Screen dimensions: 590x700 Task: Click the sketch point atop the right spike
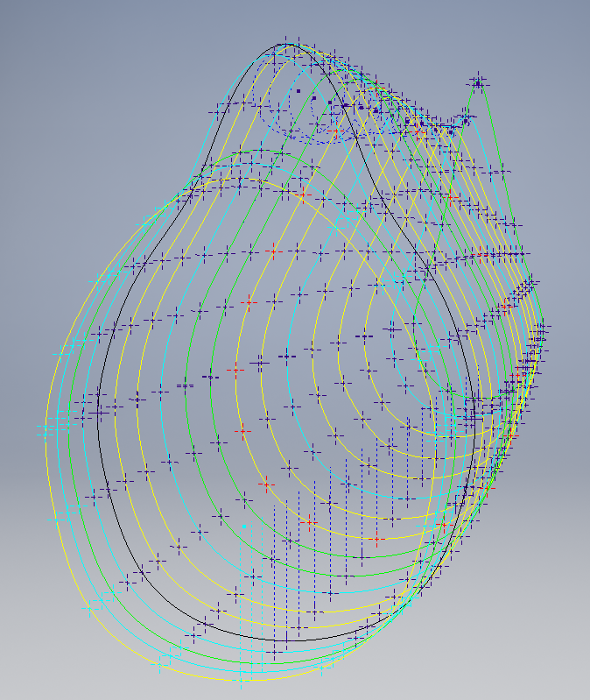pos(478,82)
